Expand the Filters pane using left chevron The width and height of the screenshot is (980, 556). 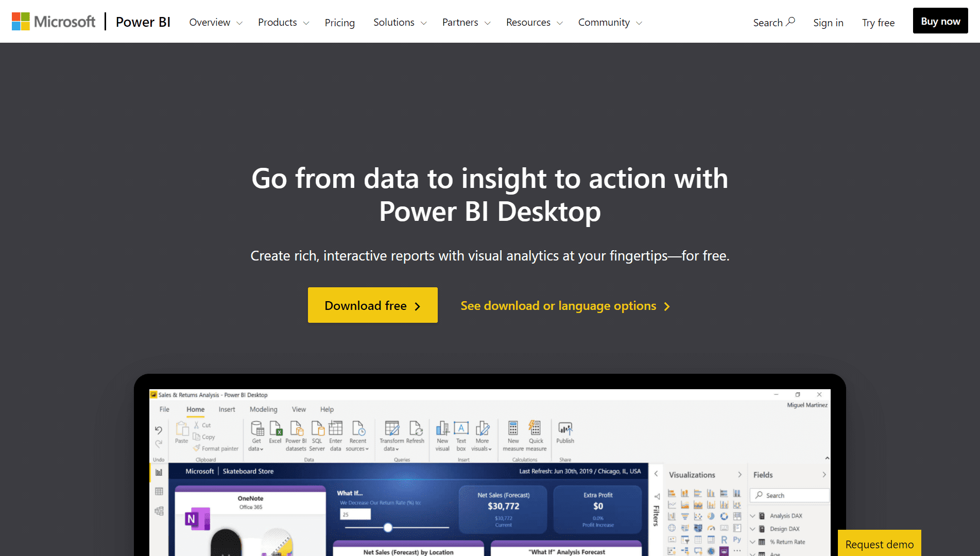656,474
